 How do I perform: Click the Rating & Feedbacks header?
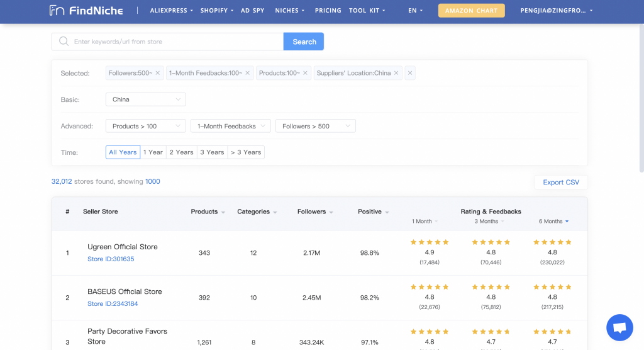491,212
